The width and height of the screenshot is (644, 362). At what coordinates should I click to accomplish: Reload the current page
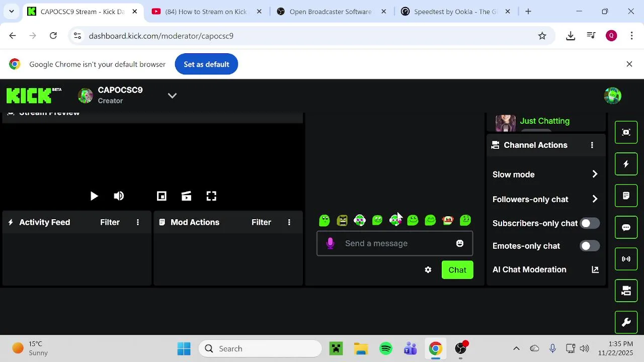click(x=53, y=36)
